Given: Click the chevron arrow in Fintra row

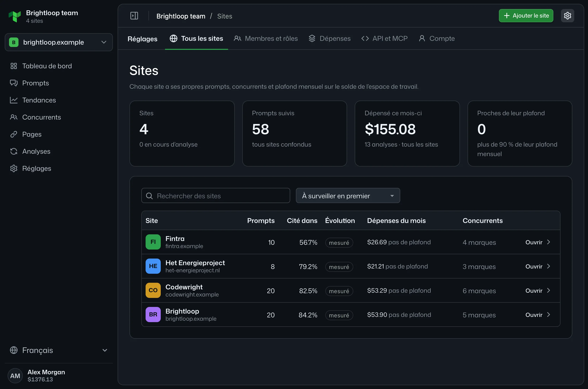Looking at the screenshot, I should click(x=549, y=242).
